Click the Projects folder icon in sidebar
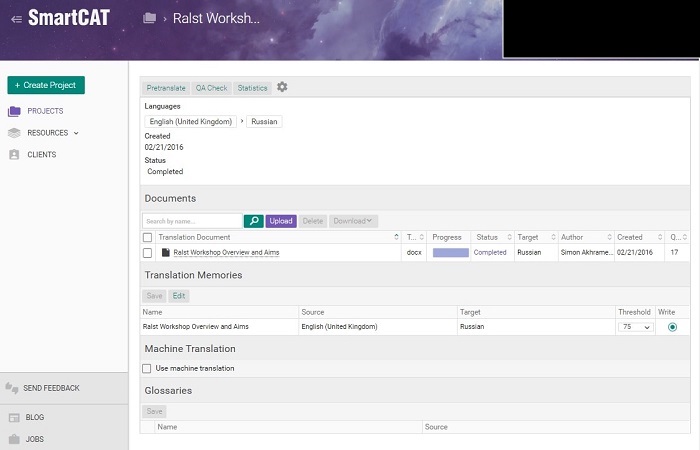Viewport: 700px width, 450px height. point(14,111)
